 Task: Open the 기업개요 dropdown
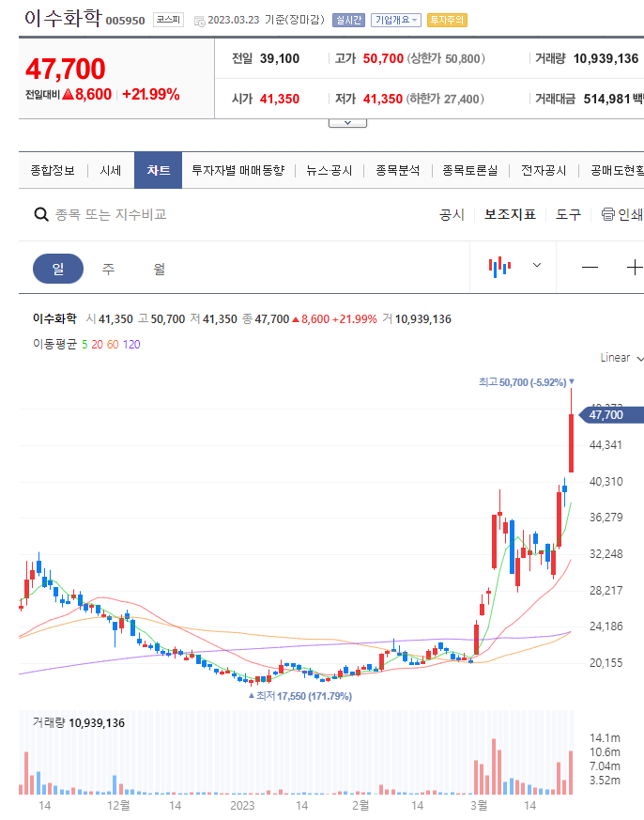[x=396, y=20]
